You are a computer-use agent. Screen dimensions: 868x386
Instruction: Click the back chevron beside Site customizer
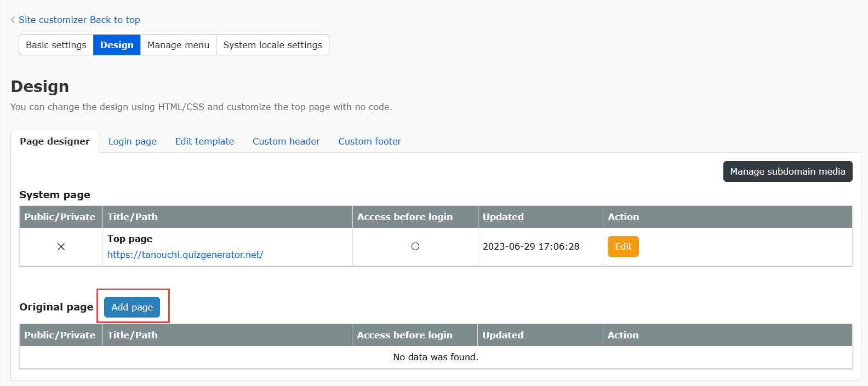coord(13,20)
